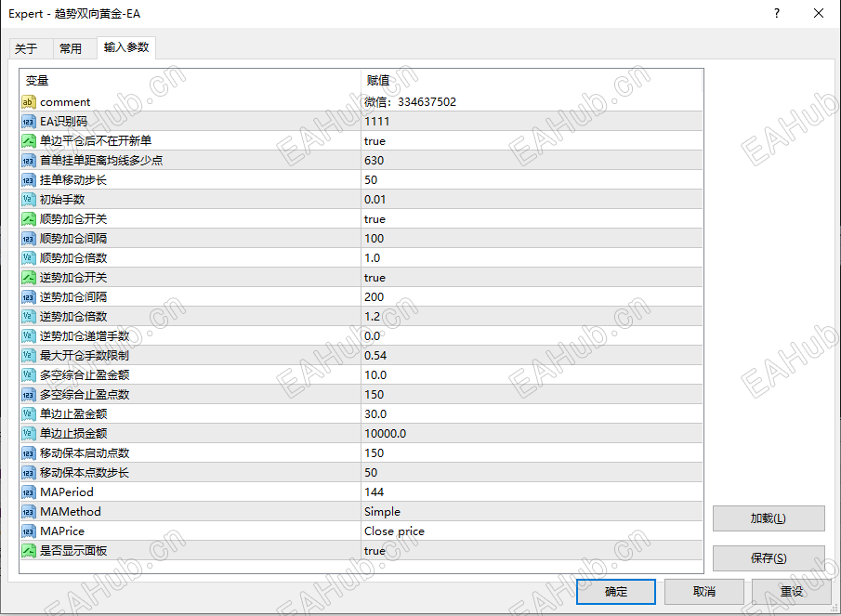Image resolution: width=841 pixels, height=616 pixels.
Task: Click the true value of 顺势加仓开关
Action: click(x=375, y=218)
